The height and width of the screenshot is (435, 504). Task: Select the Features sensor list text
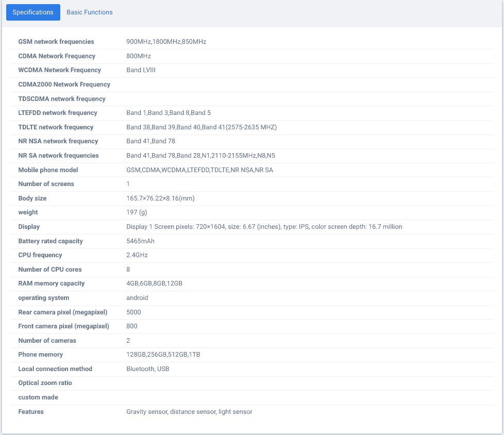tap(189, 412)
